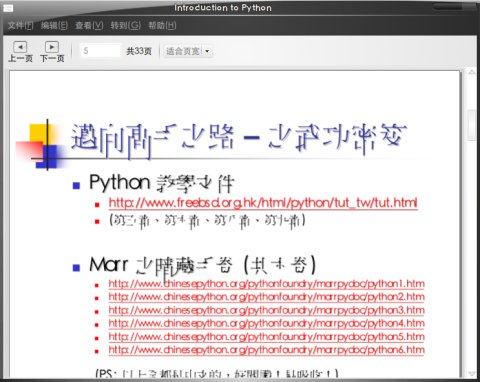This screenshot has width=480, height=382.
Task: Click the scrollbar up arrow
Action: pyautogui.click(x=472, y=72)
